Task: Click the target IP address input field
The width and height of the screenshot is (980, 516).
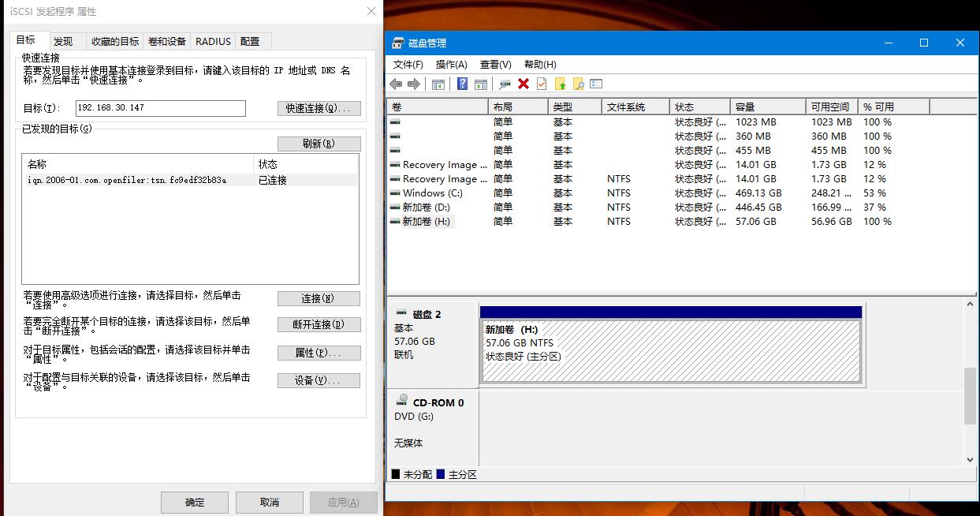Action: (x=161, y=108)
